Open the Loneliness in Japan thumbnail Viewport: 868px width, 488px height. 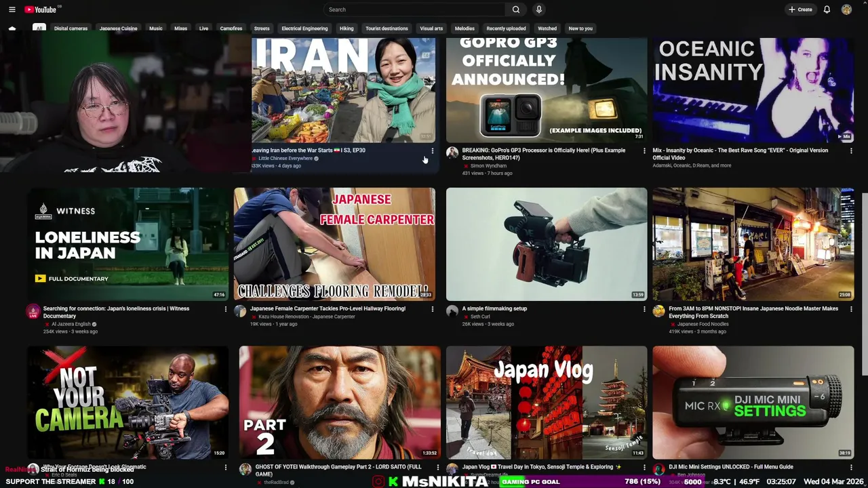click(128, 244)
